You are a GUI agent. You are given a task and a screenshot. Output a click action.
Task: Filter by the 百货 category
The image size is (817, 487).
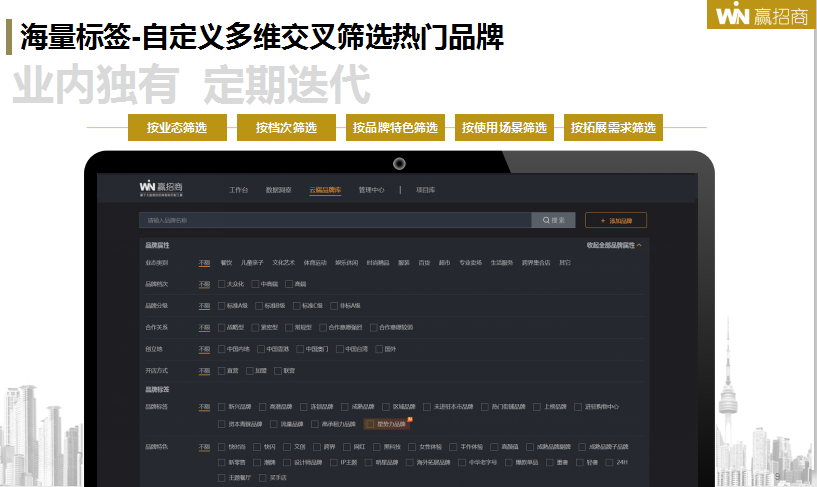coord(424,263)
